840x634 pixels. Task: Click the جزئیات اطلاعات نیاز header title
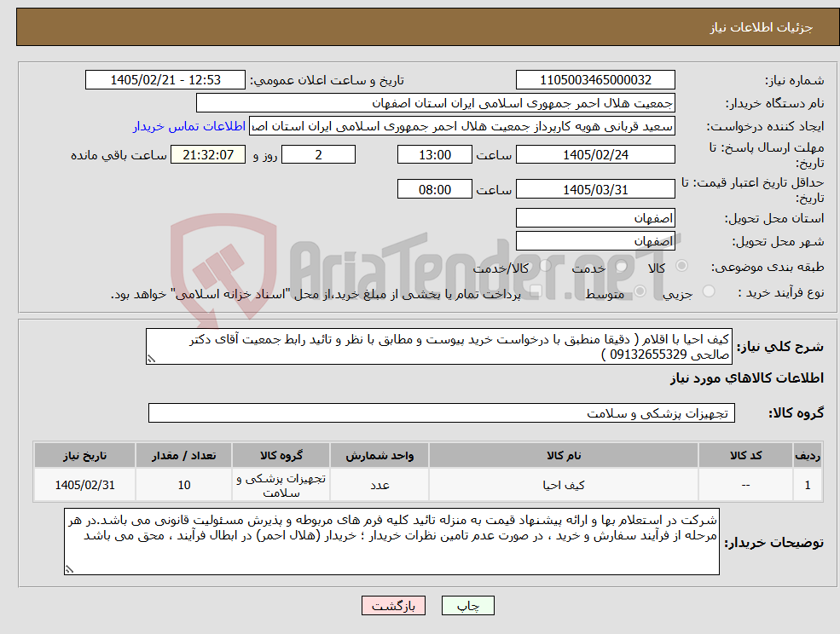(x=762, y=27)
